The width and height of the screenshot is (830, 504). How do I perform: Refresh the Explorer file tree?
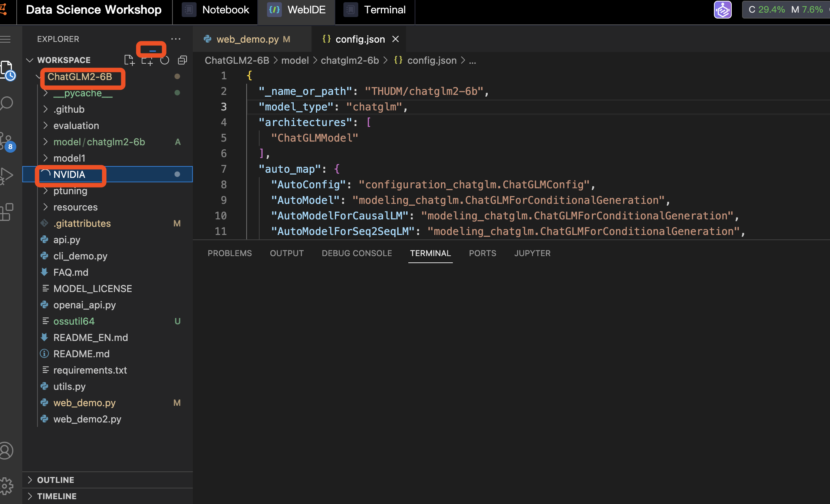coord(165,60)
